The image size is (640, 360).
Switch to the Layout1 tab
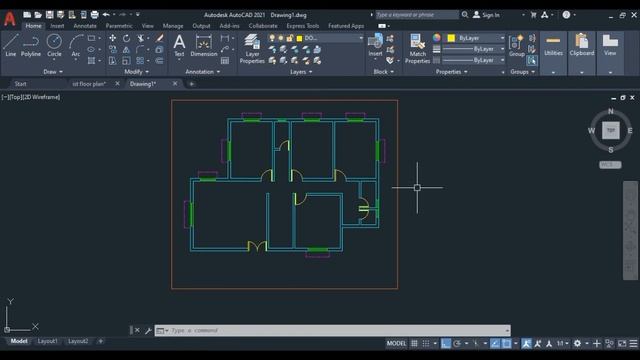[48, 341]
